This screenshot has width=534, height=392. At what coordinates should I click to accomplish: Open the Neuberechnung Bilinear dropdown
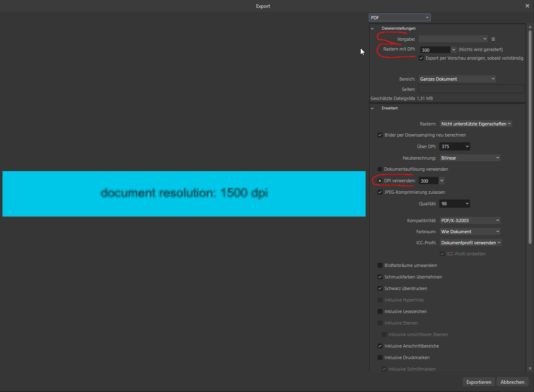[470, 158]
